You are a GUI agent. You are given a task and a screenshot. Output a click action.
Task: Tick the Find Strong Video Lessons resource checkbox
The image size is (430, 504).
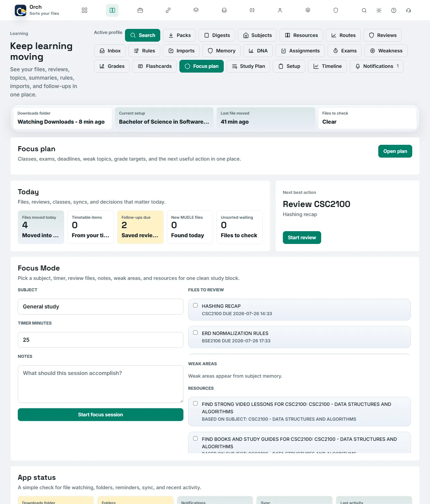(x=195, y=404)
